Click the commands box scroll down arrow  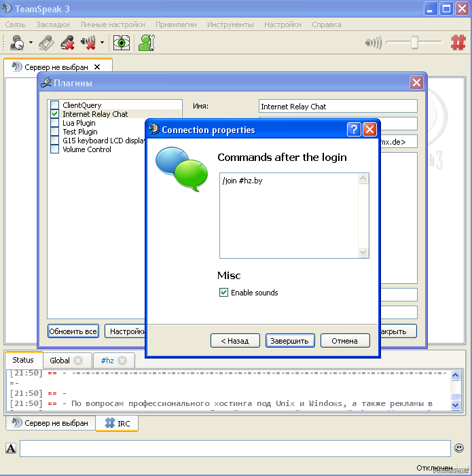(363, 253)
